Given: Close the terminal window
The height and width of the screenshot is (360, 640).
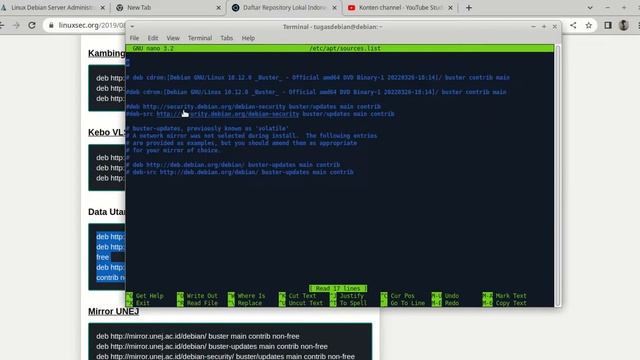Looking at the screenshot, I should [x=554, y=27].
